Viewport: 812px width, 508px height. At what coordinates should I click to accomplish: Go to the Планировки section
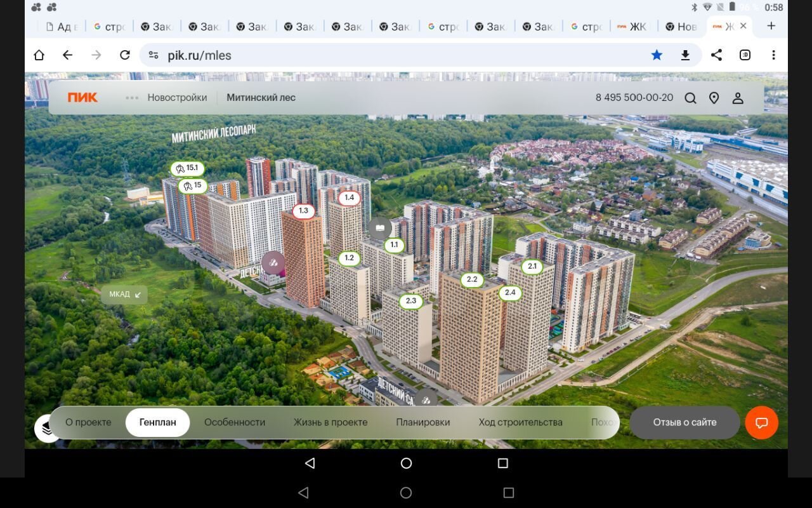point(423,422)
